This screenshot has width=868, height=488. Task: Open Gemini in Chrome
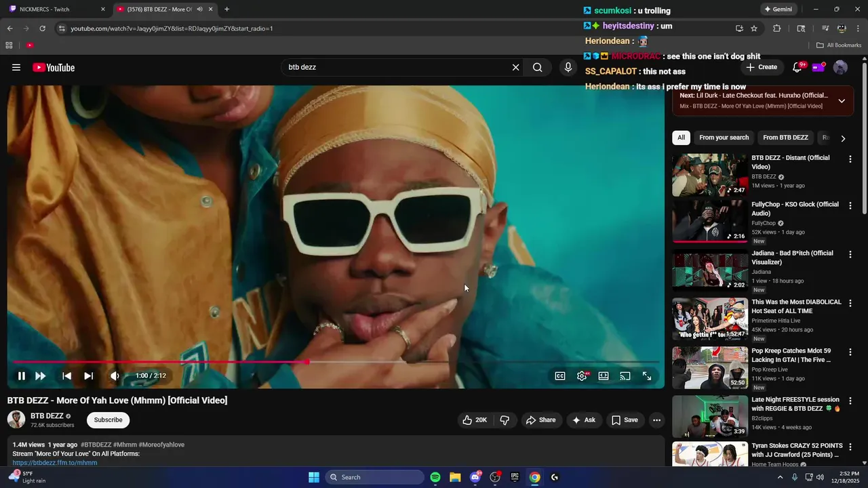[778, 9]
